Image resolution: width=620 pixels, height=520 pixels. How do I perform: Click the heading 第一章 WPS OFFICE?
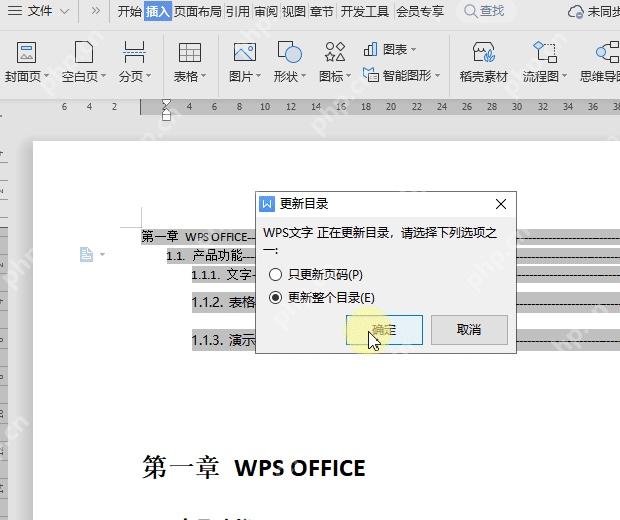(253, 468)
